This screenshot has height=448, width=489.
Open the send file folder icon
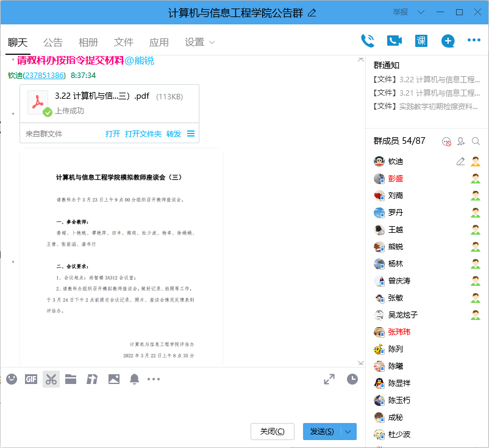(x=71, y=379)
